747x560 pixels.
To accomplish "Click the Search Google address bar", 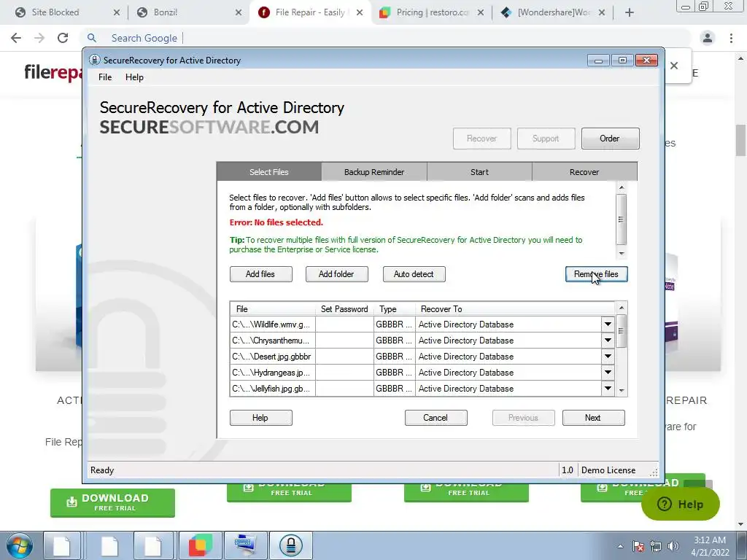I will pyautogui.click(x=386, y=38).
